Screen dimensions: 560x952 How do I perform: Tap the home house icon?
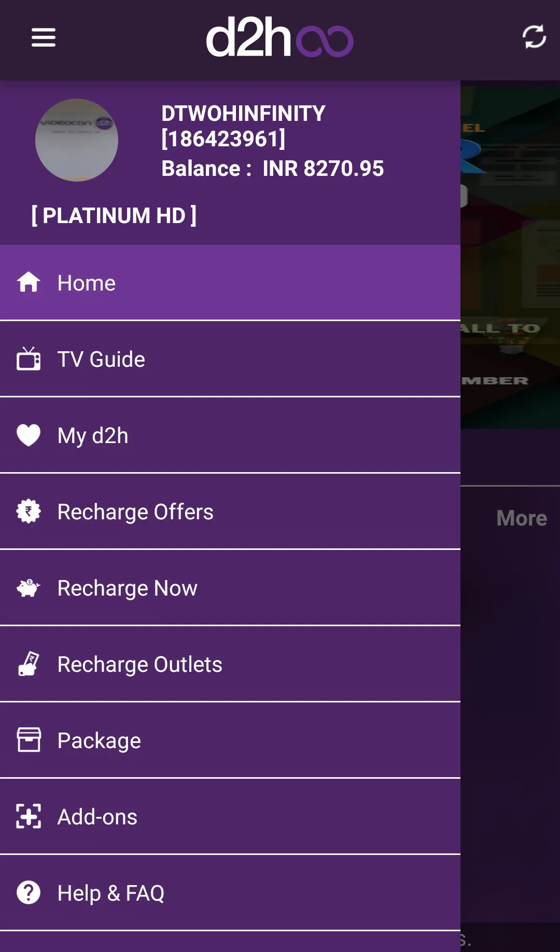coord(29,282)
